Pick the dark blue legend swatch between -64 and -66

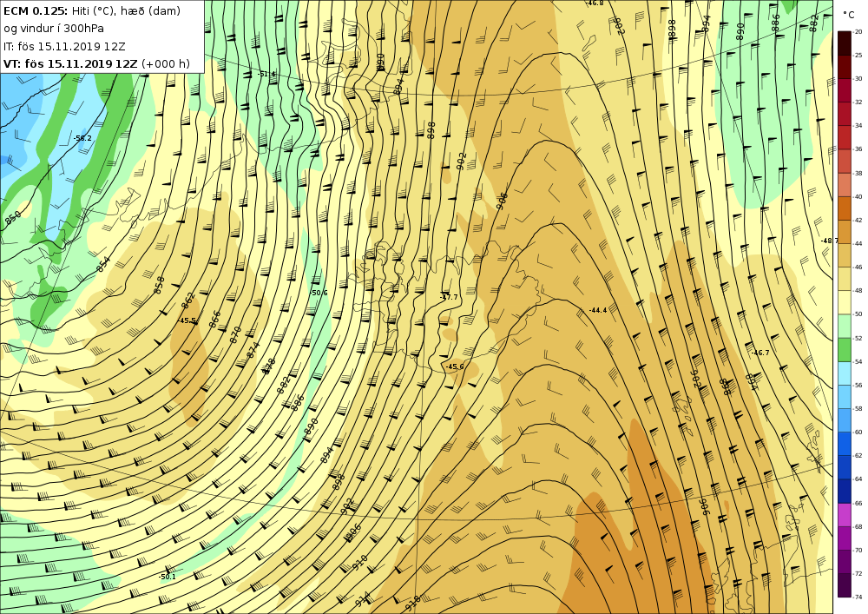click(x=845, y=491)
